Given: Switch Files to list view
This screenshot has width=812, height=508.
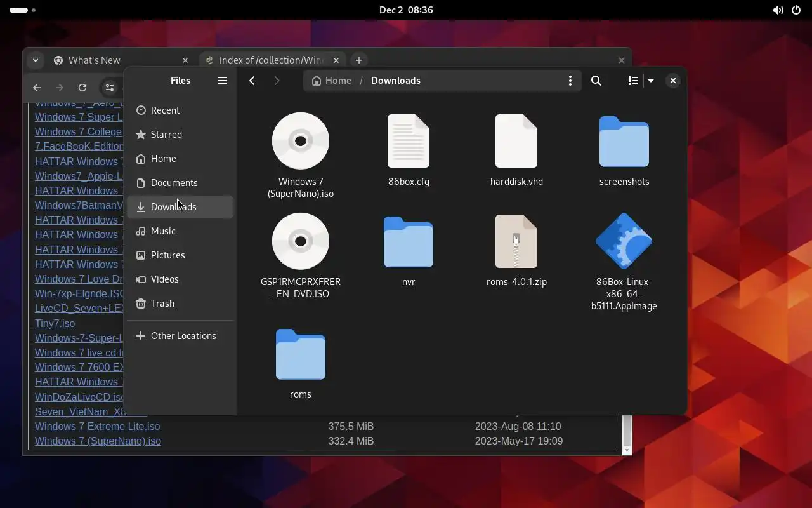Looking at the screenshot, I should pyautogui.click(x=632, y=81).
